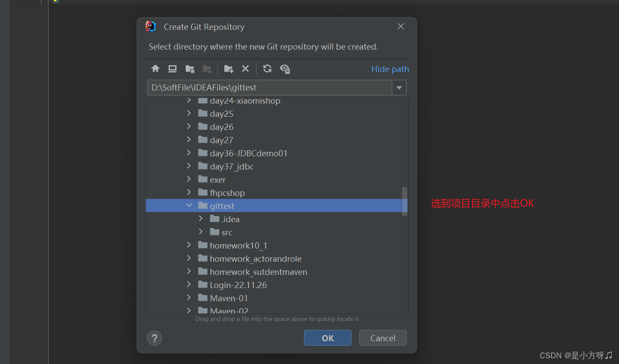Image resolution: width=619 pixels, height=364 pixels.
Task: Expand the day26 folder arrow
Action: point(189,126)
